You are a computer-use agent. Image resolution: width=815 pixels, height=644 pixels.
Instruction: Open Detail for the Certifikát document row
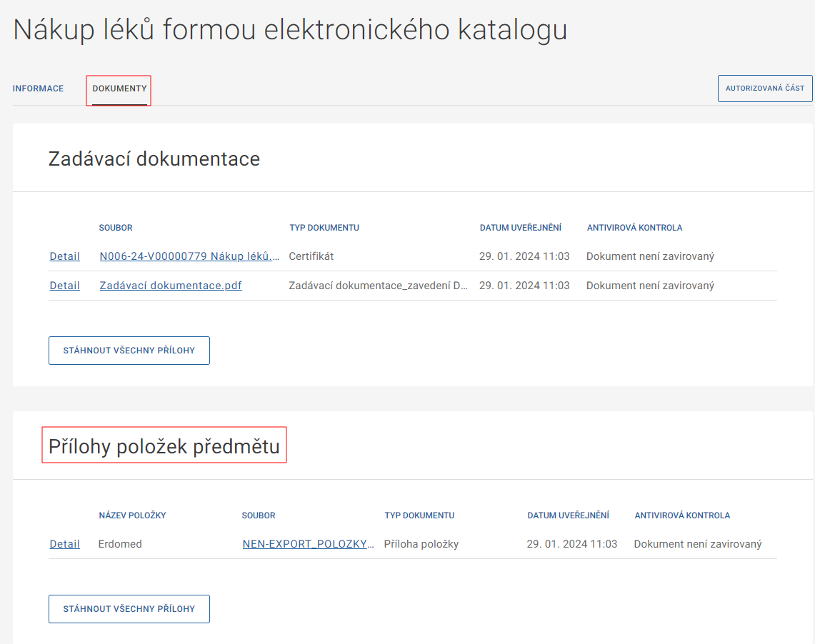pyautogui.click(x=64, y=256)
